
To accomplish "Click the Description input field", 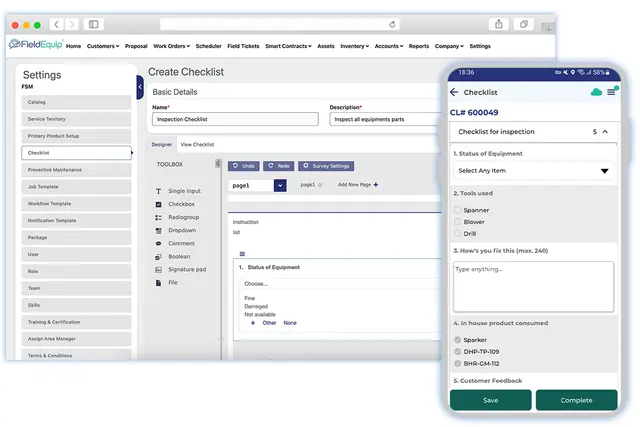I will pyautogui.click(x=384, y=119).
